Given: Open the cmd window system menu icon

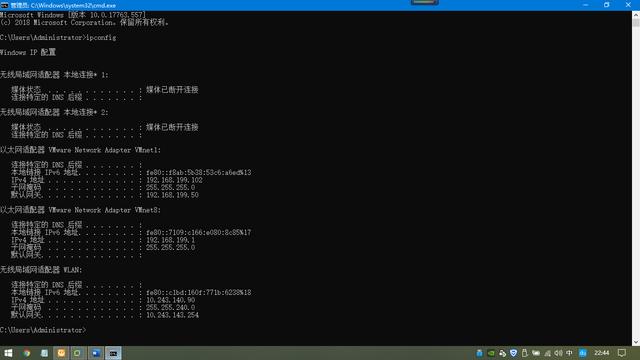Looking at the screenshot, I should tap(4, 5).
